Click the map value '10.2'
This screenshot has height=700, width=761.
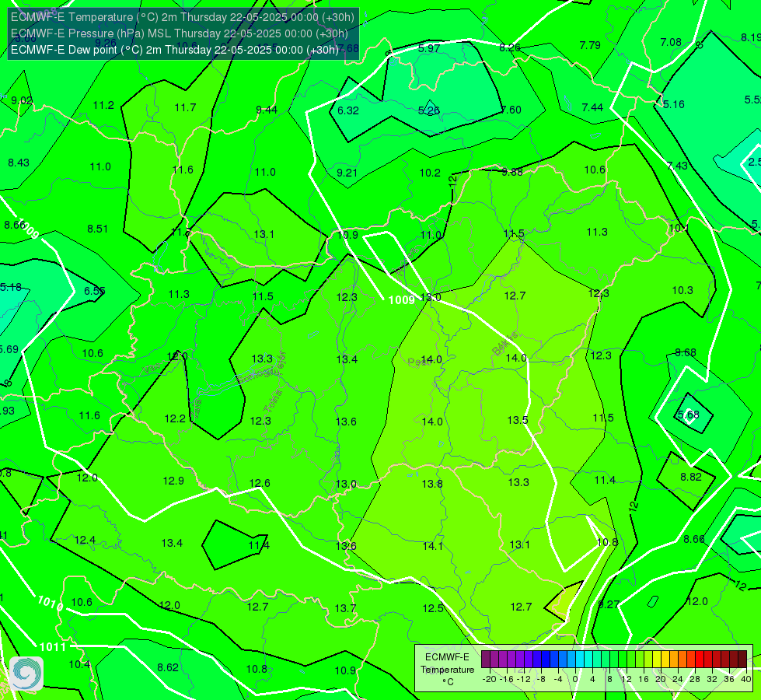coord(430,173)
